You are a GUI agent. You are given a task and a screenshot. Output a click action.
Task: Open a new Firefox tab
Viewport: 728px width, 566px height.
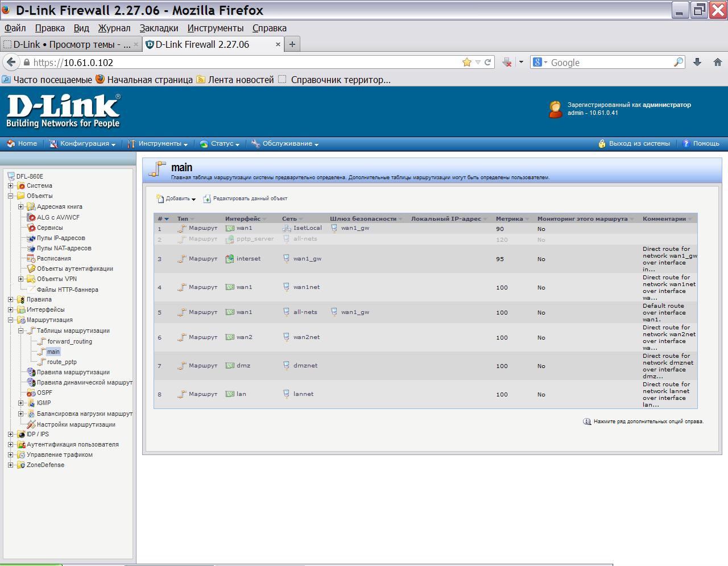coord(292,44)
